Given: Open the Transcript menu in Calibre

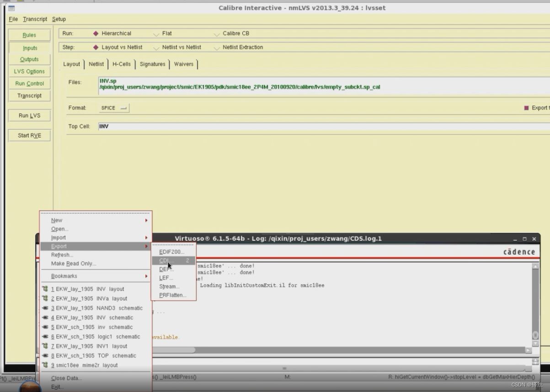Looking at the screenshot, I should point(35,19).
